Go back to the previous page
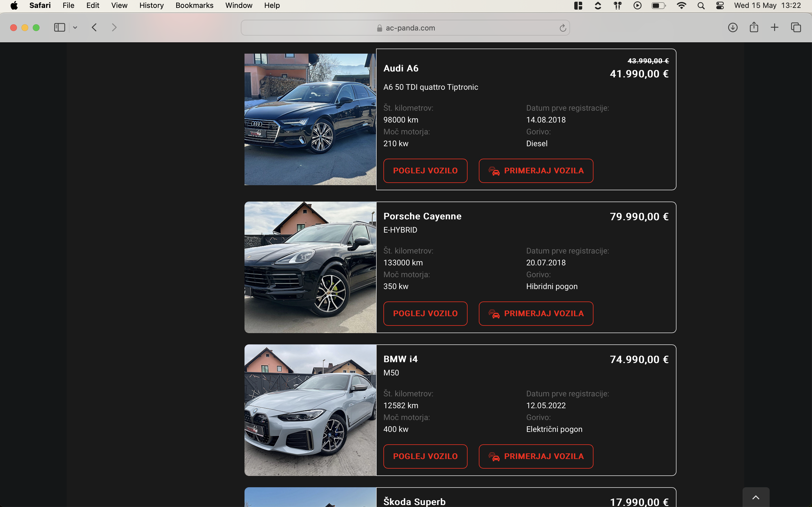Image resolution: width=812 pixels, height=507 pixels. (x=94, y=27)
